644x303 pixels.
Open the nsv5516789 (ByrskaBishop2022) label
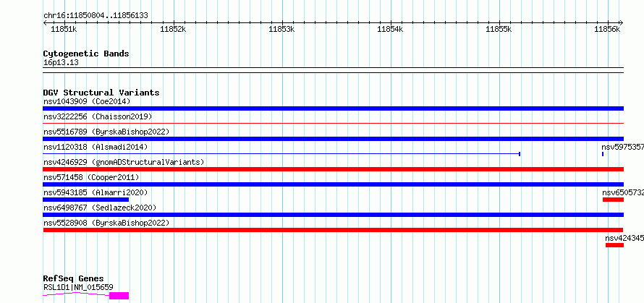click(x=106, y=132)
